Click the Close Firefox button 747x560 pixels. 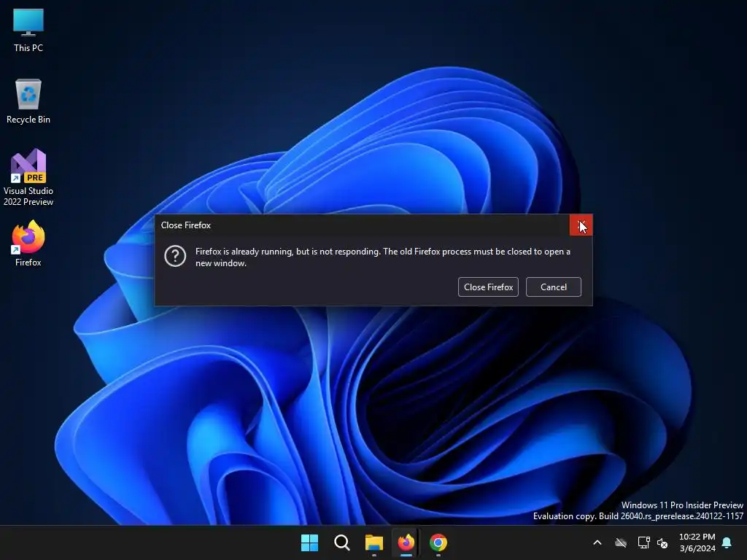click(x=488, y=287)
